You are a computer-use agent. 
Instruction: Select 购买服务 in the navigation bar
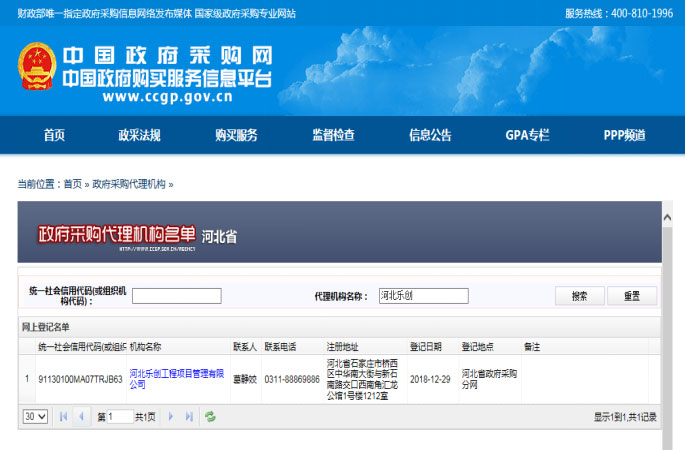point(236,136)
